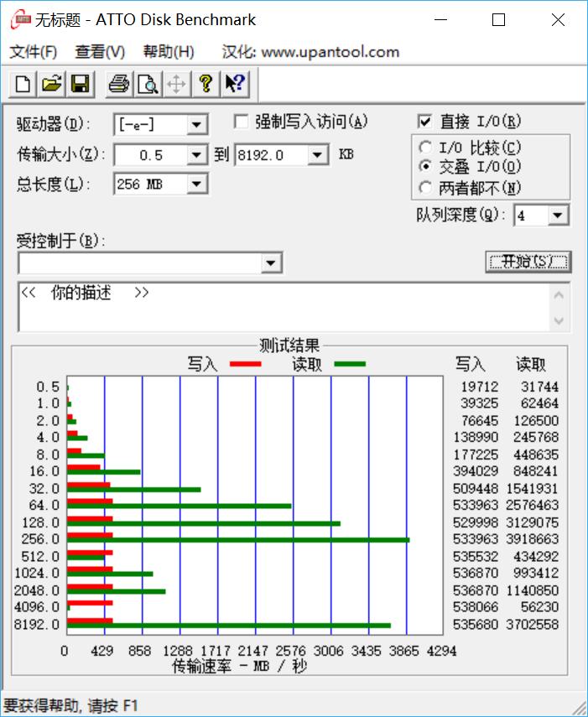
Task: Maximize the ATTO Disk Benchmark window
Action: tap(498, 19)
